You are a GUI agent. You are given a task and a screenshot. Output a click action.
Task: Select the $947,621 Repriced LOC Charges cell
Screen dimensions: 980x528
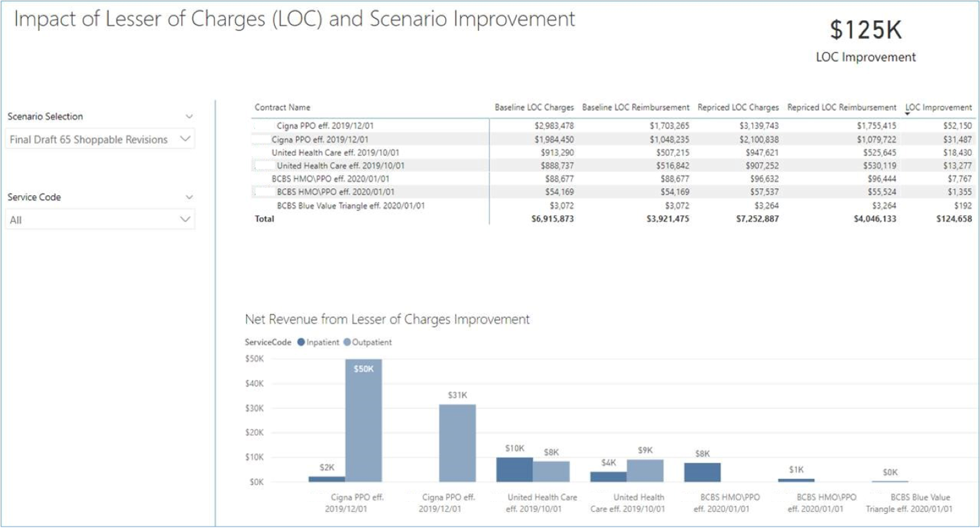[x=761, y=153]
